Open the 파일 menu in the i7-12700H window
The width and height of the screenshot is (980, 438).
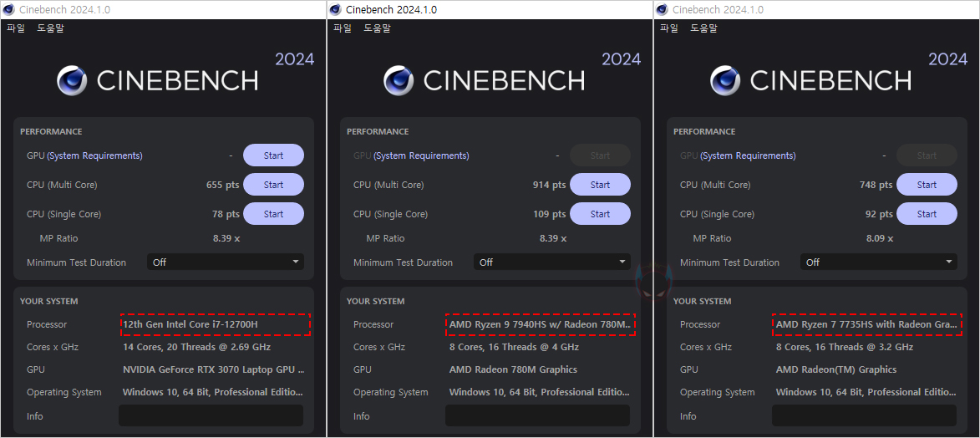coord(16,28)
